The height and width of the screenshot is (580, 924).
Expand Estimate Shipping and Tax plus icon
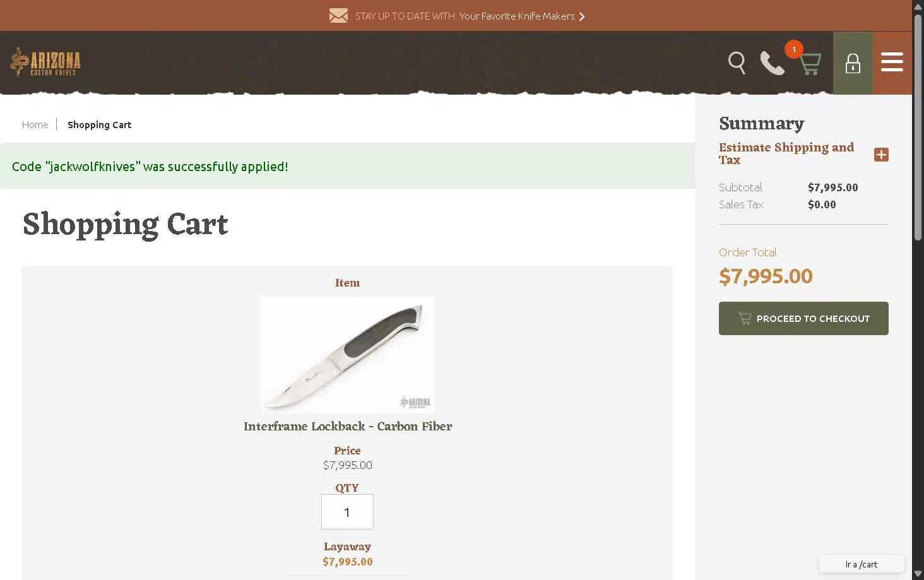(881, 155)
